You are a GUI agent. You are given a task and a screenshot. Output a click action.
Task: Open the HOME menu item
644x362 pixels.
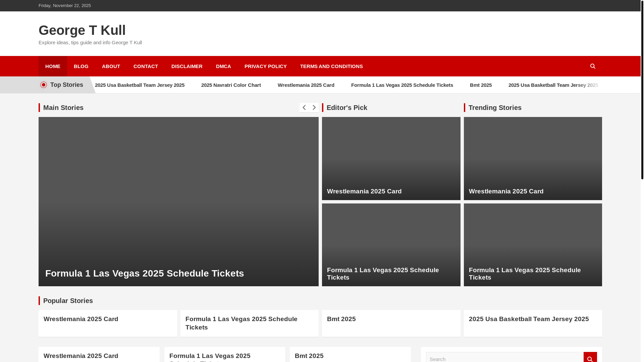(53, 66)
